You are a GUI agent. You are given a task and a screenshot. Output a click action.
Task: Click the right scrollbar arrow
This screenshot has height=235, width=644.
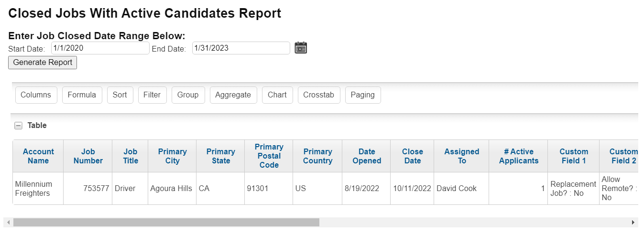click(x=633, y=223)
